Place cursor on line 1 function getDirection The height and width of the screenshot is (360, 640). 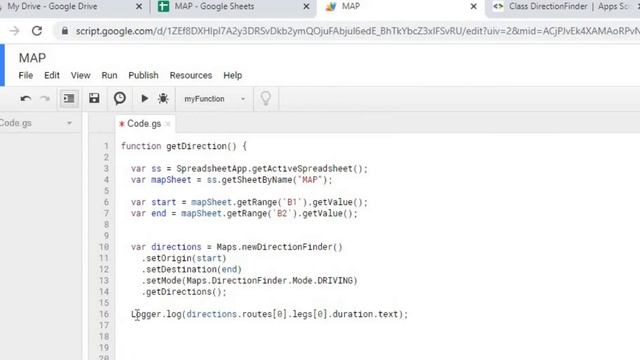click(184, 146)
